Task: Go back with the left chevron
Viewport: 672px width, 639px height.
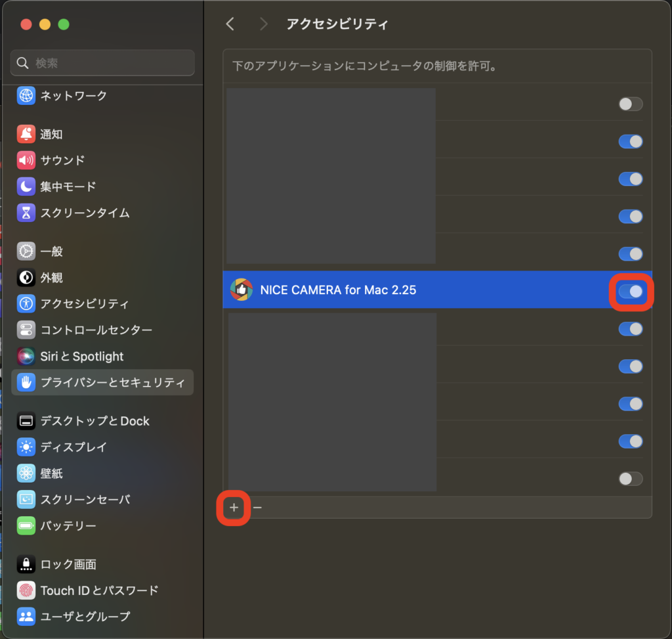Action: 230,24
